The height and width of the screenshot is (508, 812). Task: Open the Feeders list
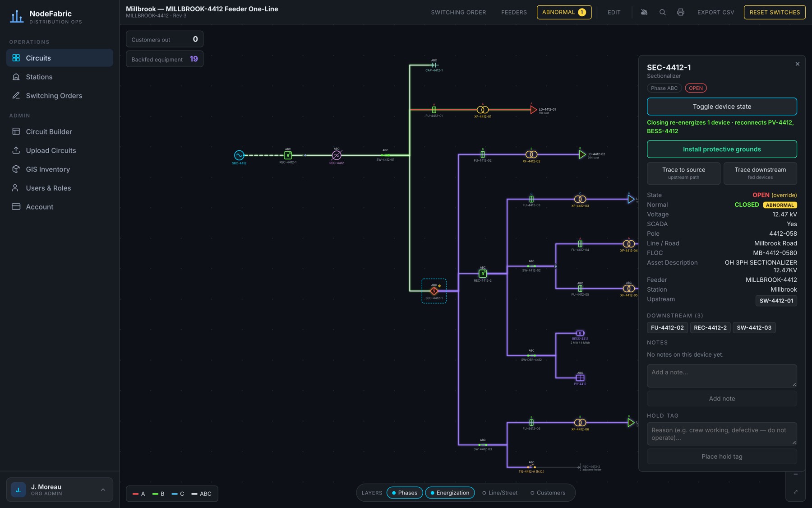pos(514,12)
